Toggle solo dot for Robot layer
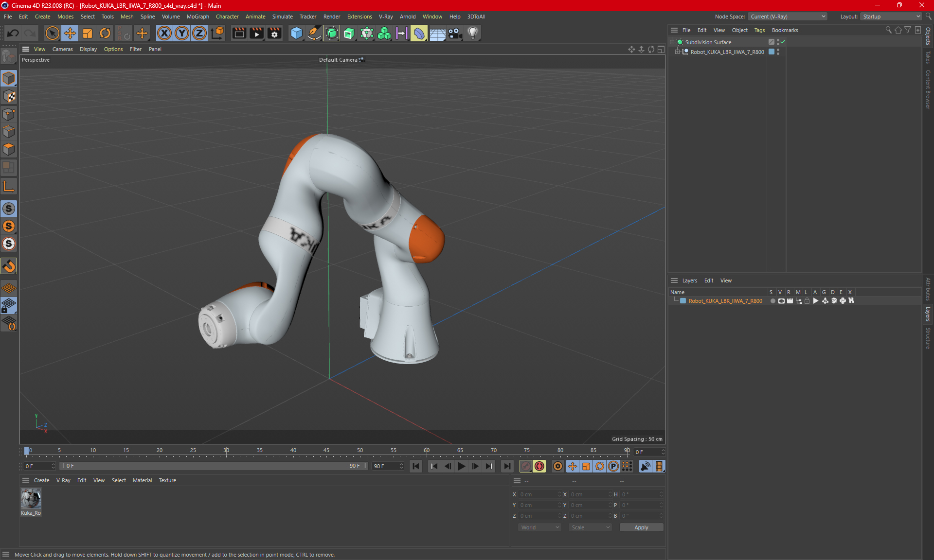Screen dimensions: 934x560 pos(772,301)
